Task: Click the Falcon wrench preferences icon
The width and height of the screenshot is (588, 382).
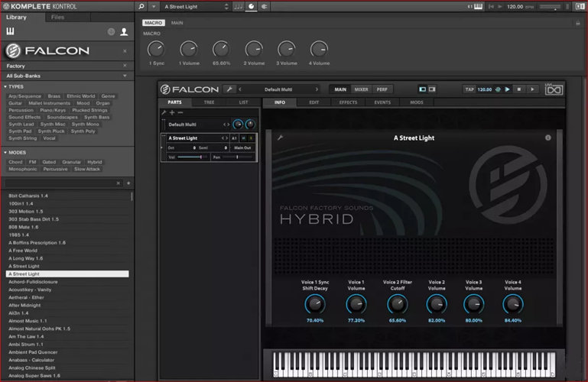Action: point(230,89)
